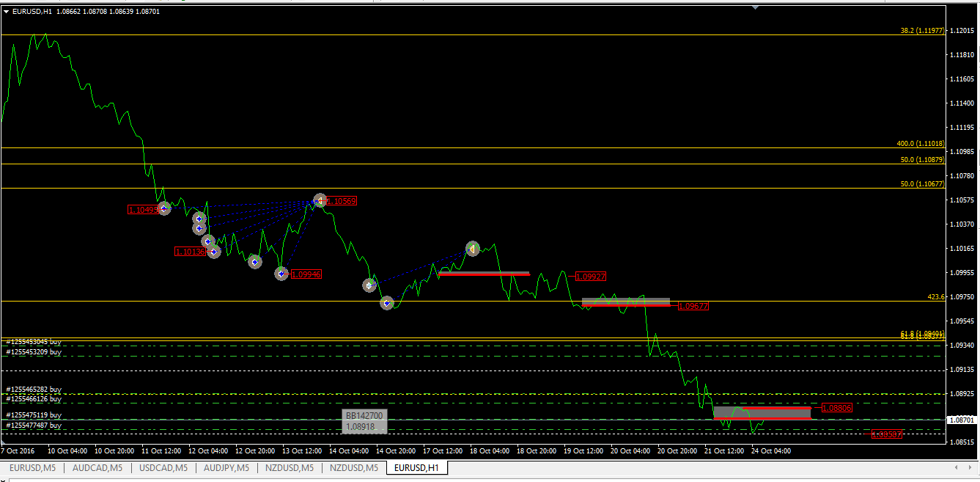Select the red 1.08806 price label
This screenshot has width=980, height=482.
click(837, 408)
